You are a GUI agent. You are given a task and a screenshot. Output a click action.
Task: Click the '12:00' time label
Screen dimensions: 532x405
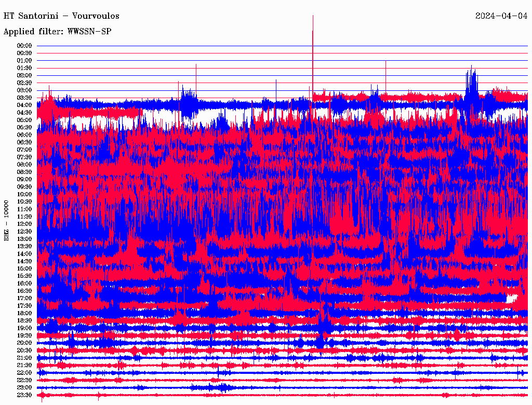click(24, 224)
